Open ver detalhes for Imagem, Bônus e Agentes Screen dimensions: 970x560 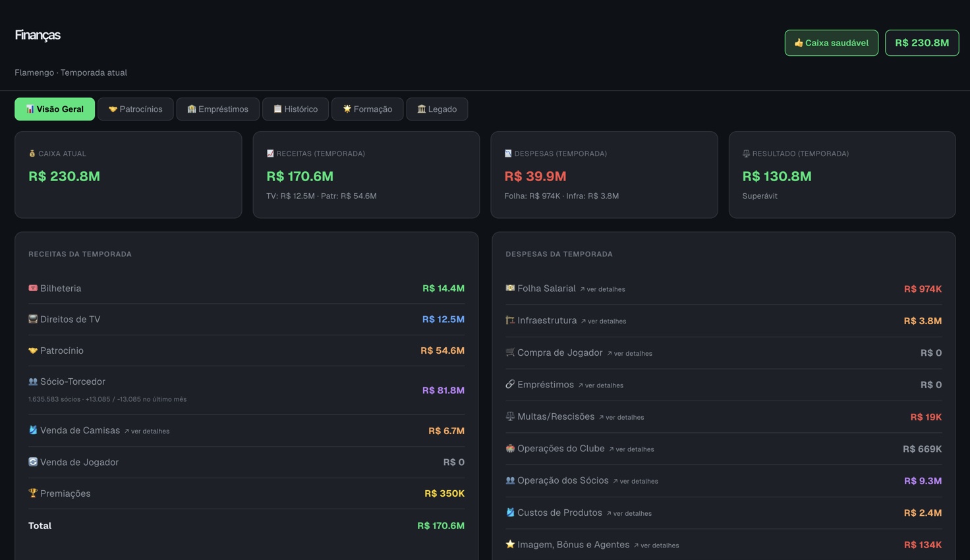tap(656, 546)
